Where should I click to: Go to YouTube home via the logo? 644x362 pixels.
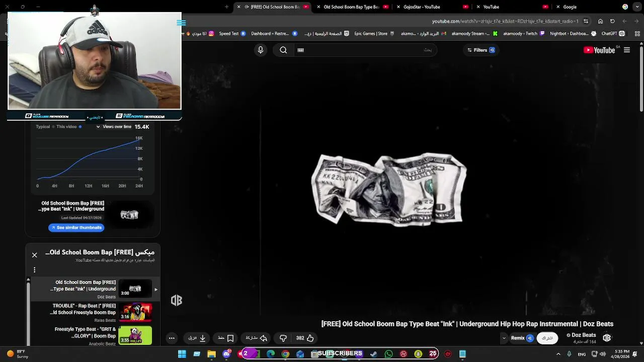coord(599,50)
